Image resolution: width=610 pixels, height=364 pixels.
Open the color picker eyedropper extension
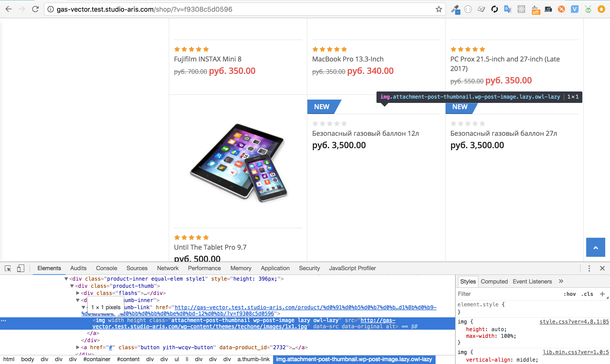tap(455, 9)
